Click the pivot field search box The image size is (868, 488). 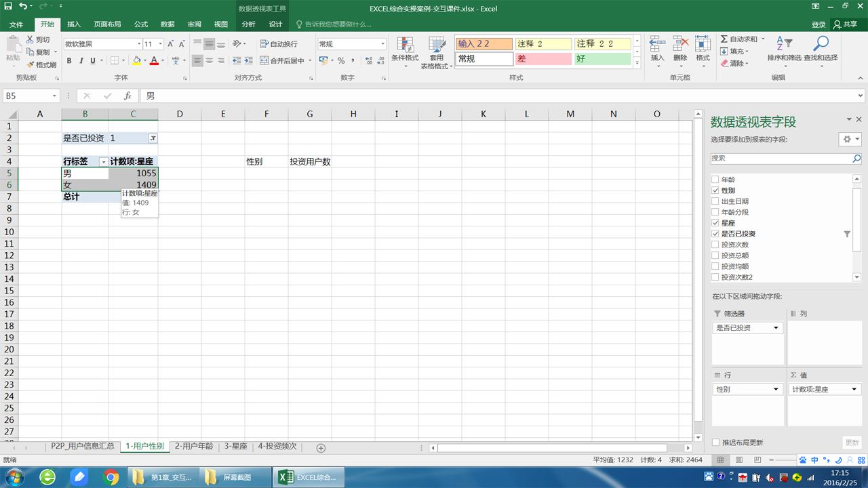coord(786,158)
